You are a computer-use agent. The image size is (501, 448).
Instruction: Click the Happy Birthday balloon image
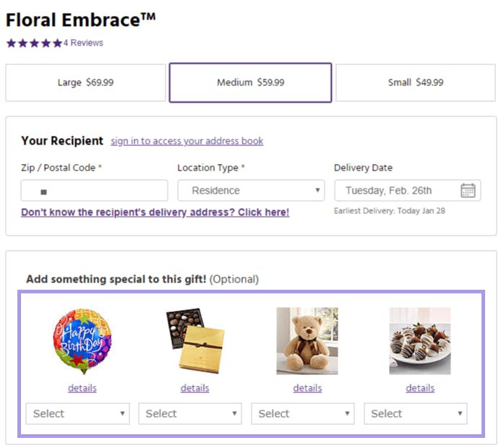click(82, 341)
